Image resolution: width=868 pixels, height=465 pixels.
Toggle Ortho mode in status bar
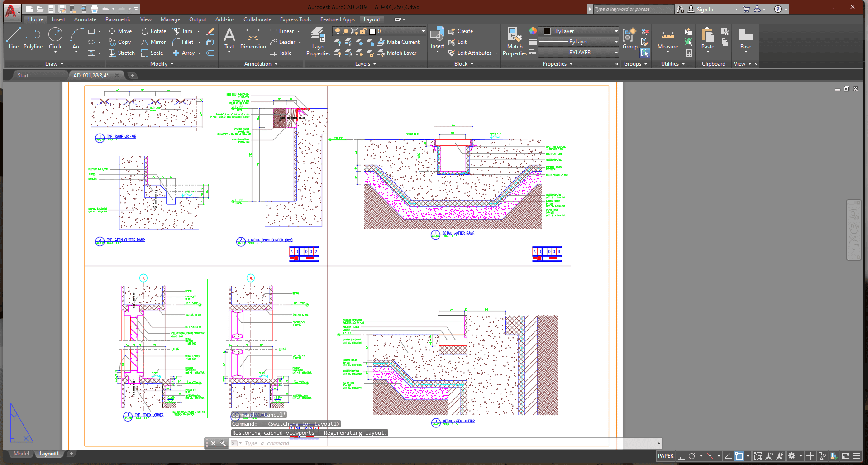pos(681,456)
